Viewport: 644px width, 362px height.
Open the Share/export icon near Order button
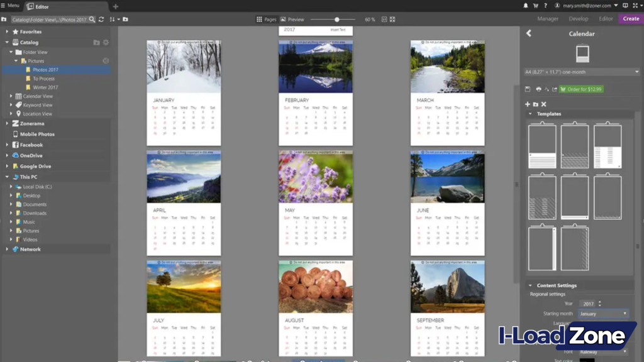pyautogui.click(x=554, y=89)
